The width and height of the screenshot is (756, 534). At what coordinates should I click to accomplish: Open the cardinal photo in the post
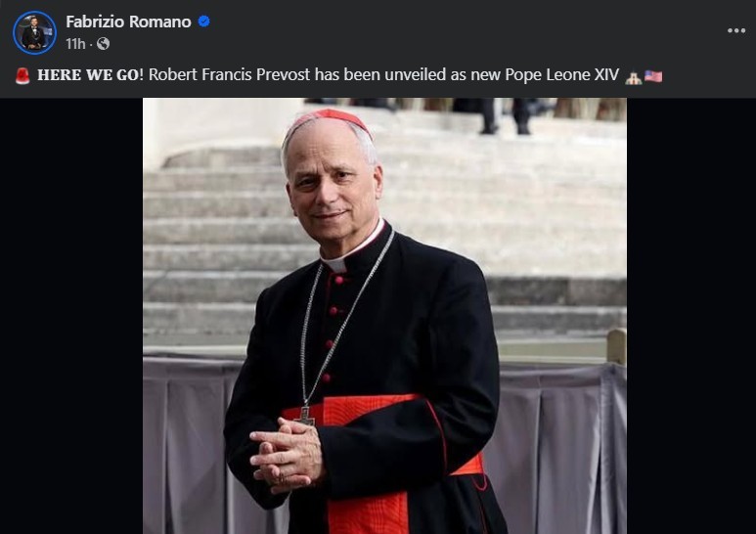tap(384, 315)
